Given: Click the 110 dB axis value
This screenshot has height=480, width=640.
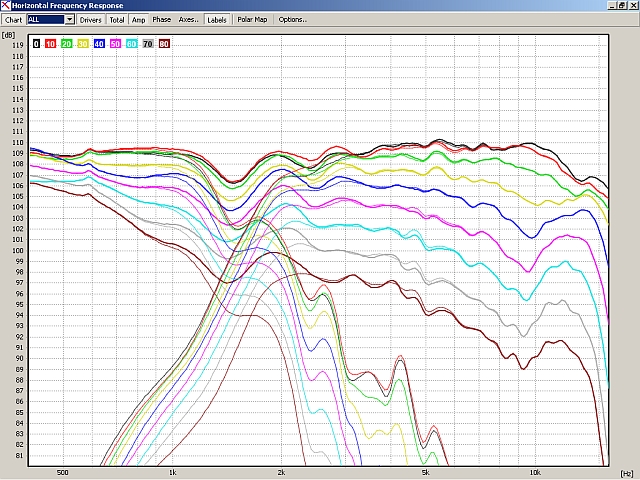Looking at the screenshot, I should point(18,143).
